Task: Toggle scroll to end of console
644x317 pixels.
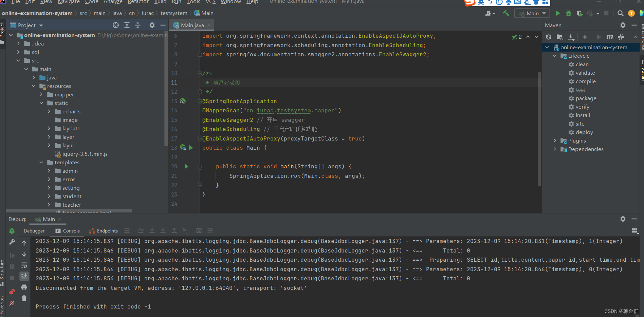Action: (24, 276)
